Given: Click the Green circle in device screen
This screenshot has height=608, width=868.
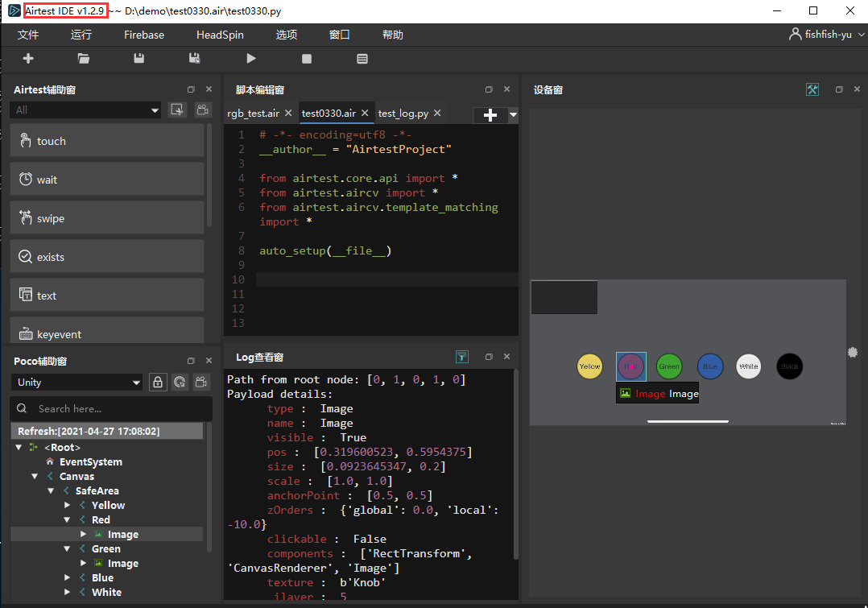Looking at the screenshot, I should click(x=668, y=366).
